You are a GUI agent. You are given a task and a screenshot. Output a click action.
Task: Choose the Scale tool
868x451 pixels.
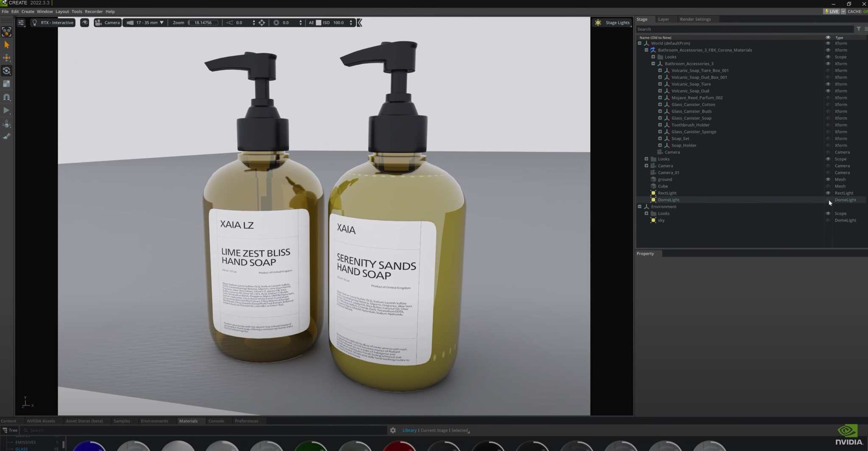[x=6, y=84]
